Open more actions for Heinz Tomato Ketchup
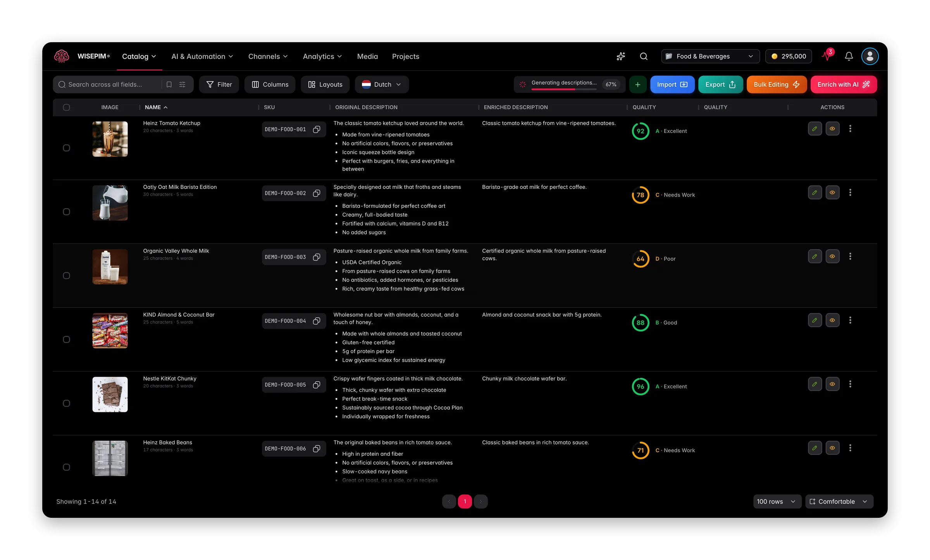The image size is (930, 560). point(850,129)
